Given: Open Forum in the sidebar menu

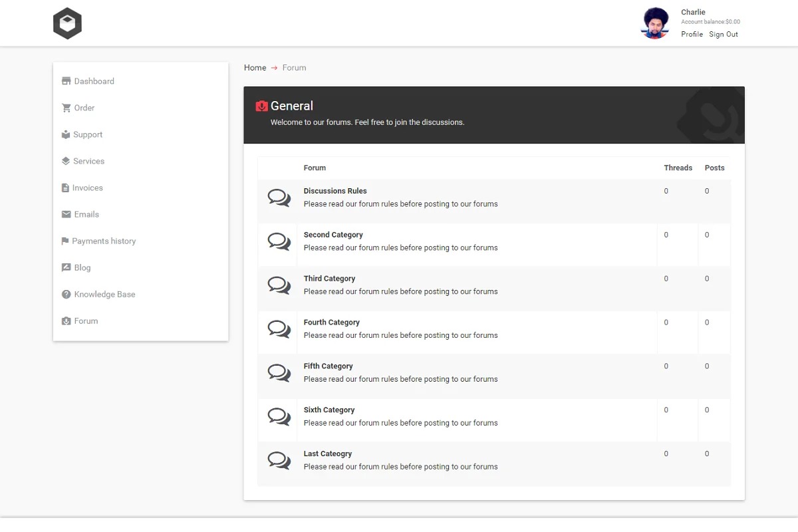Looking at the screenshot, I should click(x=86, y=321).
